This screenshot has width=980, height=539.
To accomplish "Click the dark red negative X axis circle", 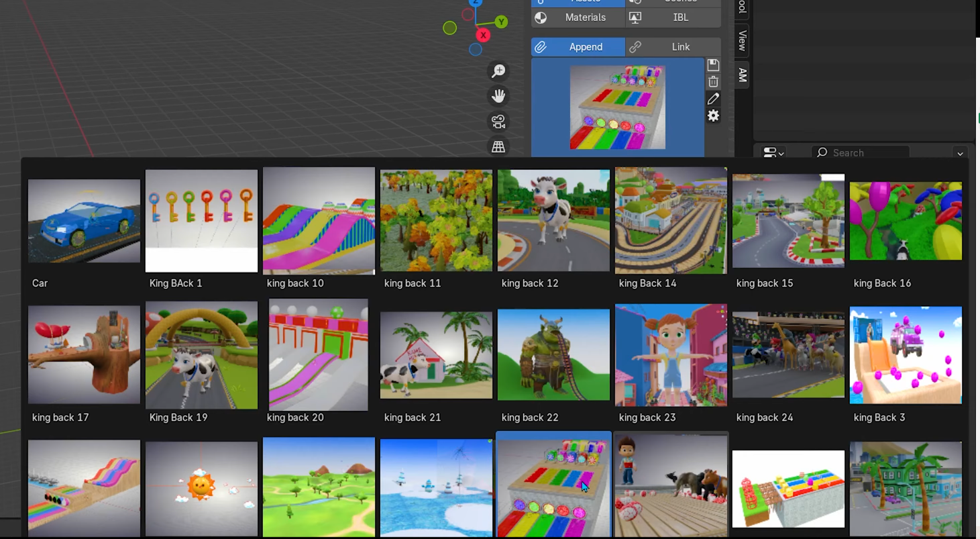I will coord(468,15).
